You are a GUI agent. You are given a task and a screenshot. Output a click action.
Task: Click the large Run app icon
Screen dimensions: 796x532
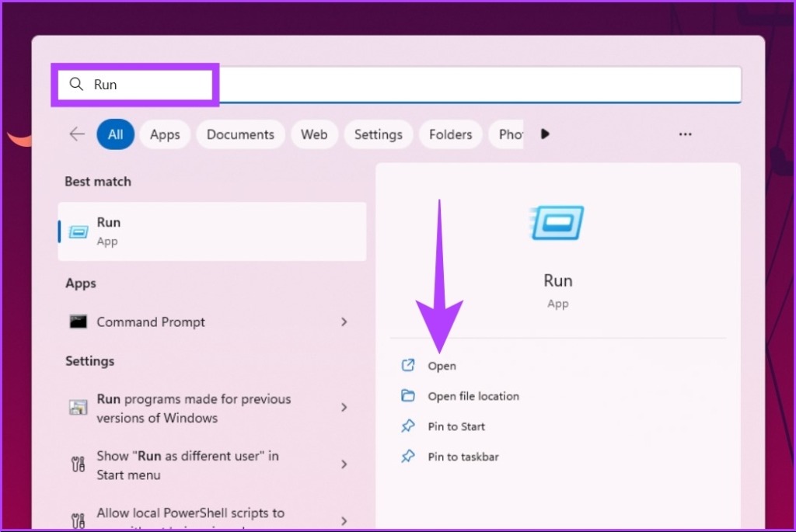pos(557,223)
